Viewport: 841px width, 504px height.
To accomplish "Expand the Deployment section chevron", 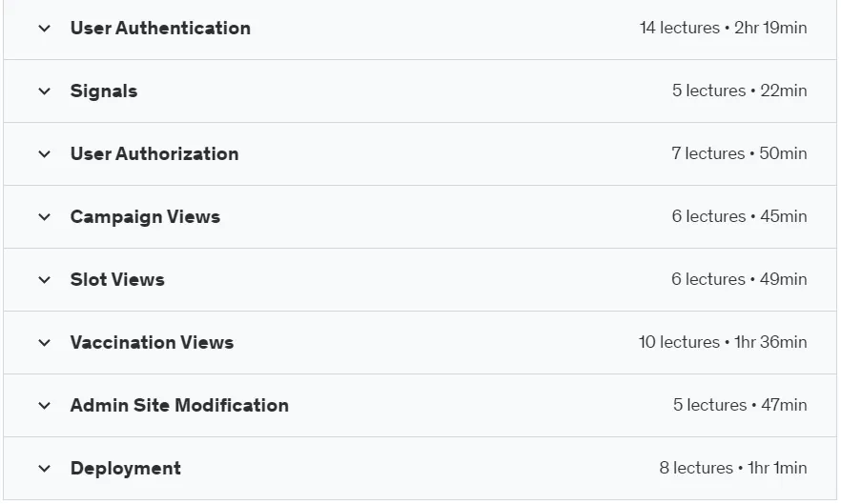I will pyautogui.click(x=45, y=469).
